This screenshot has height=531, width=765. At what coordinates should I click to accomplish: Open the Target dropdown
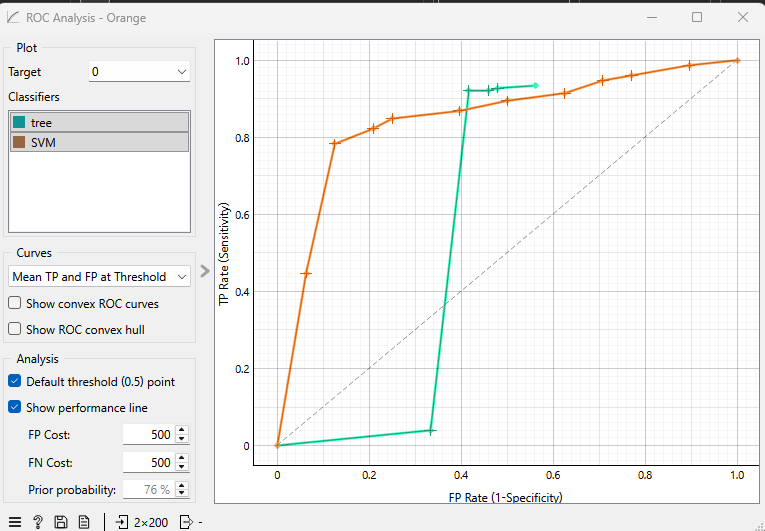[x=139, y=72]
